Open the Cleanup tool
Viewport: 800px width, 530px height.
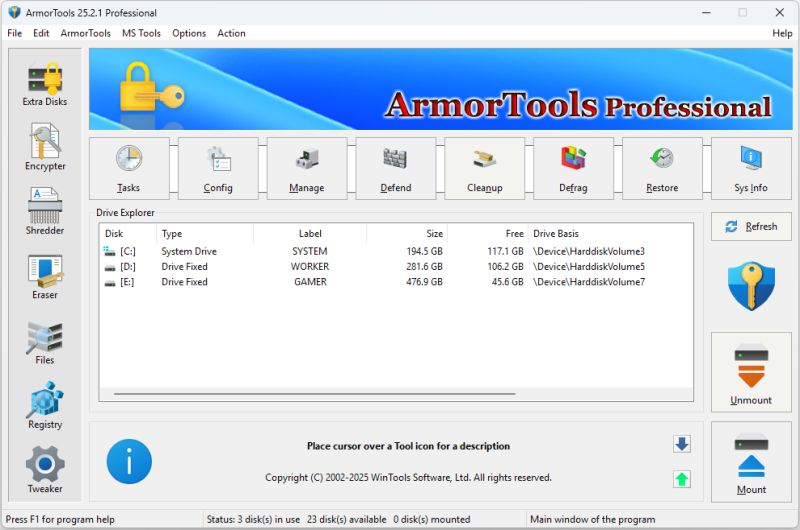pos(484,168)
